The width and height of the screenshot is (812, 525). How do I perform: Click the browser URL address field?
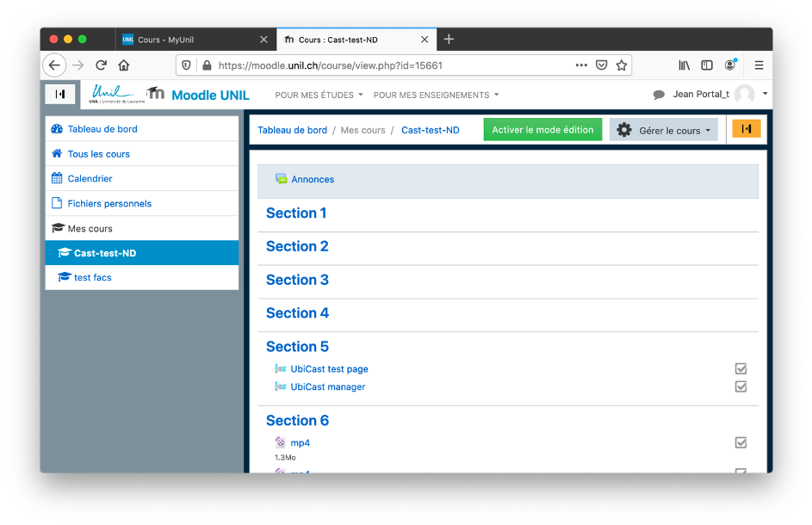[x=387, y=65]
